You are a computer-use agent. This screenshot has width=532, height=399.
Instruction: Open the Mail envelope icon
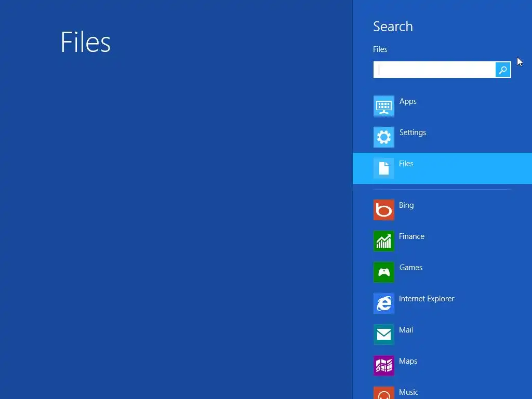[x=384, y=335]
